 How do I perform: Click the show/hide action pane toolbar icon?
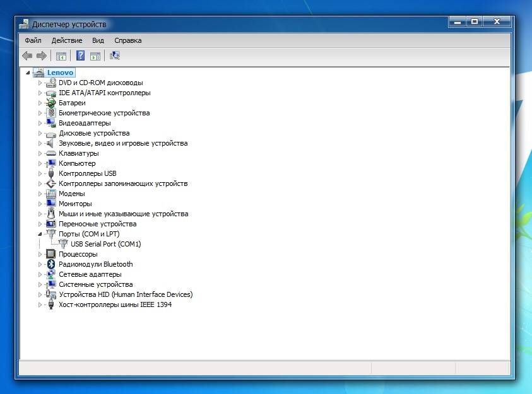coord(95,56)
